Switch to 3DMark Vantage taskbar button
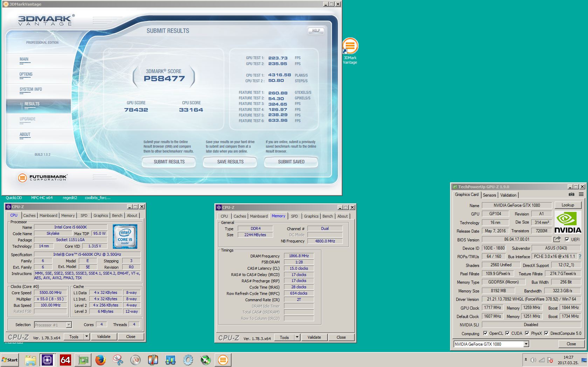 [x=223, y=360]
